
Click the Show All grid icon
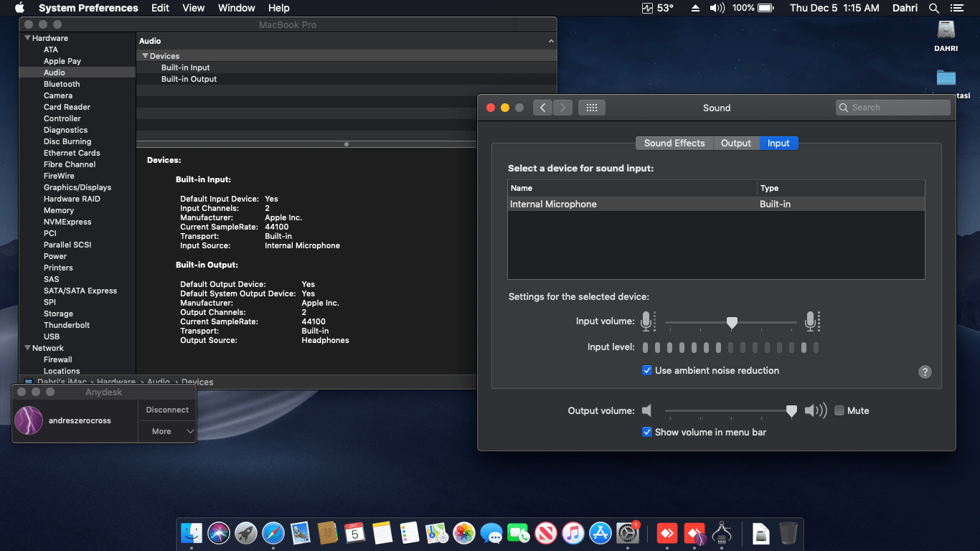click(x=591, y=108)
